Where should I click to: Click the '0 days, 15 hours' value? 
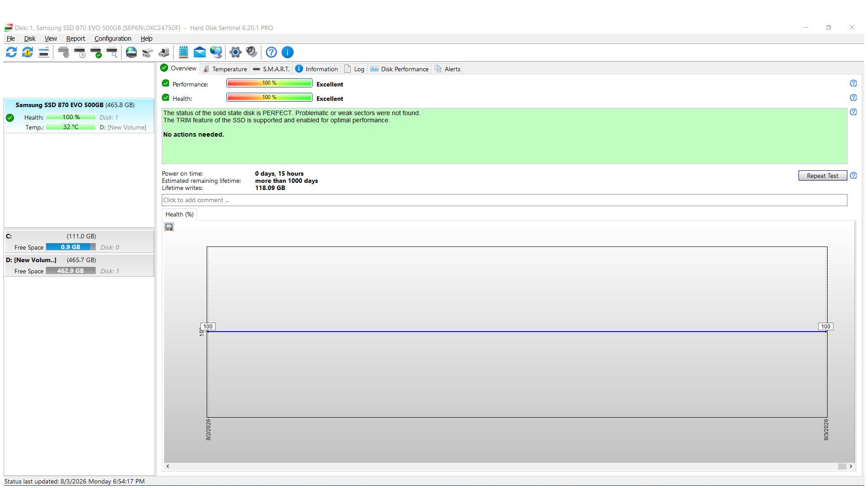279,173
